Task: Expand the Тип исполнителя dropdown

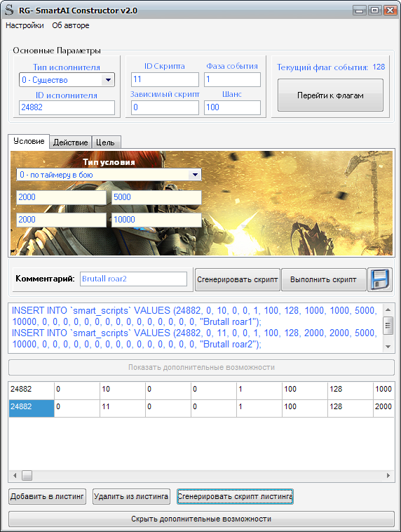Action: tap(108, 80)
